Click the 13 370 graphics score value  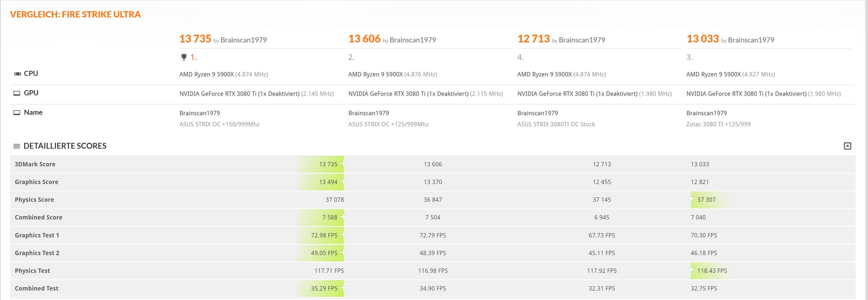(433, 182)
